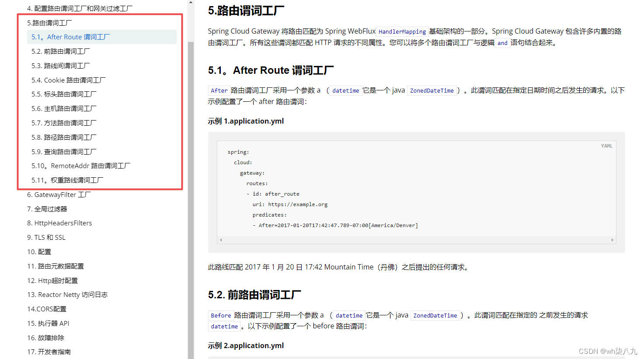644x359 pixels.
Task: Click the HandlerMapping inline code
Action: (402, 31)
